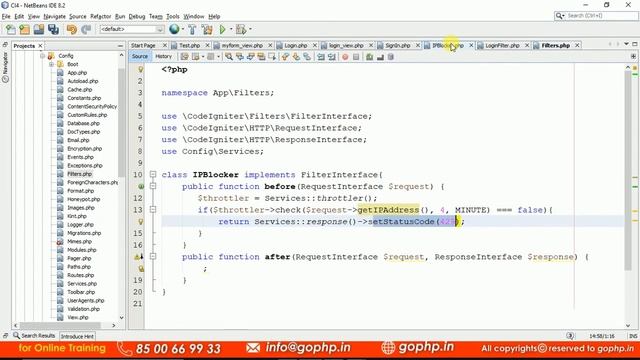Start macro recording with red circle icon
Viewport: 640px width, 360px height.
345,57
